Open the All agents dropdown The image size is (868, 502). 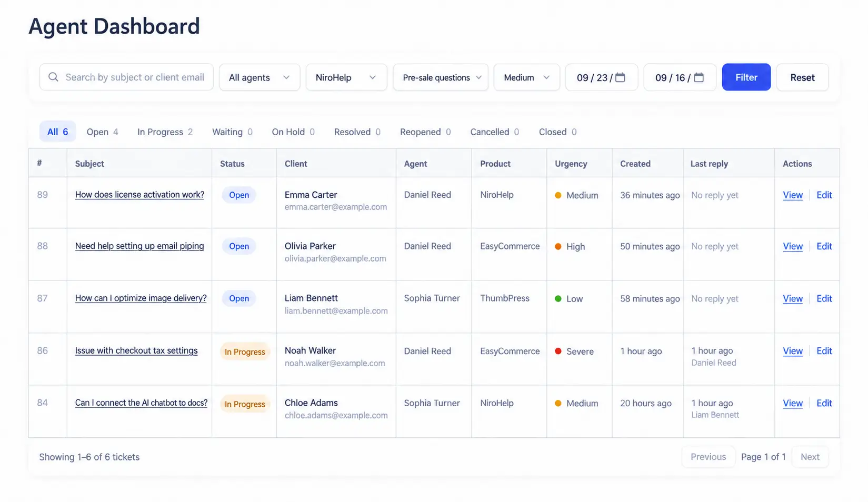[260, 77]
